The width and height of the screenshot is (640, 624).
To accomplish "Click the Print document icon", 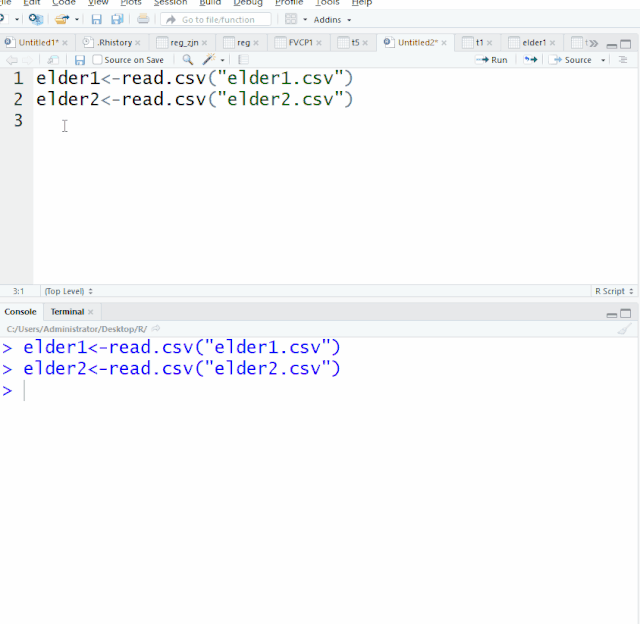I will (143, 19).
